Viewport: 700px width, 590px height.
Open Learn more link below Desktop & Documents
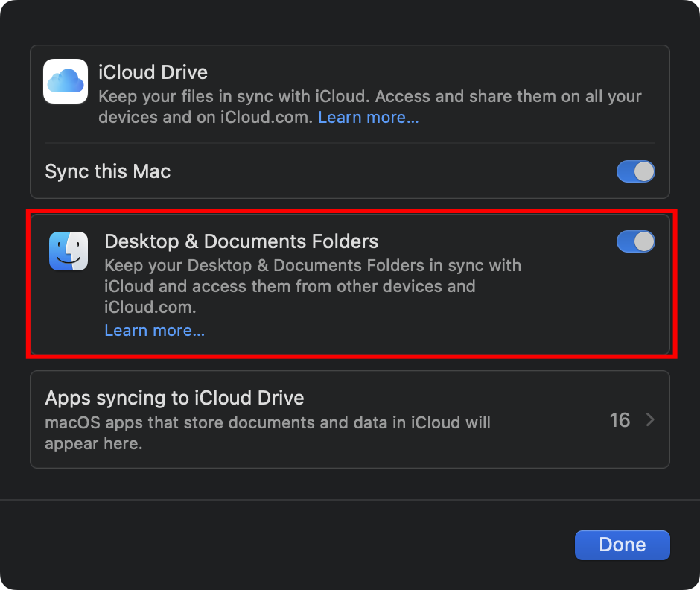tap(154, 331)
